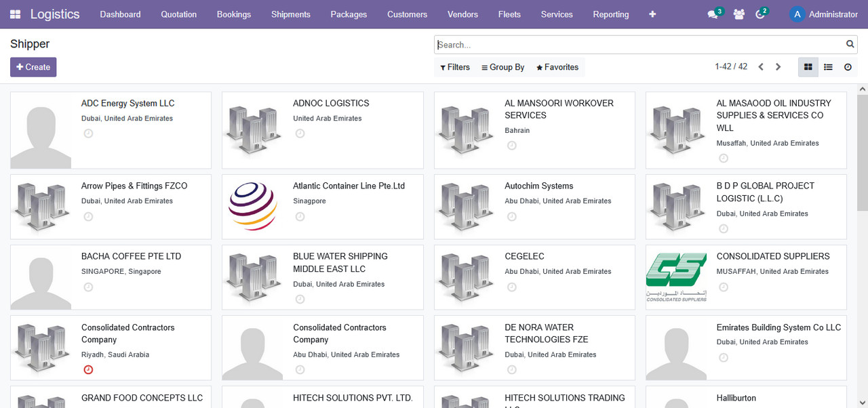Screen dimensions: 868x408
Task: Open the Halliburton card title
Action: 736,398
